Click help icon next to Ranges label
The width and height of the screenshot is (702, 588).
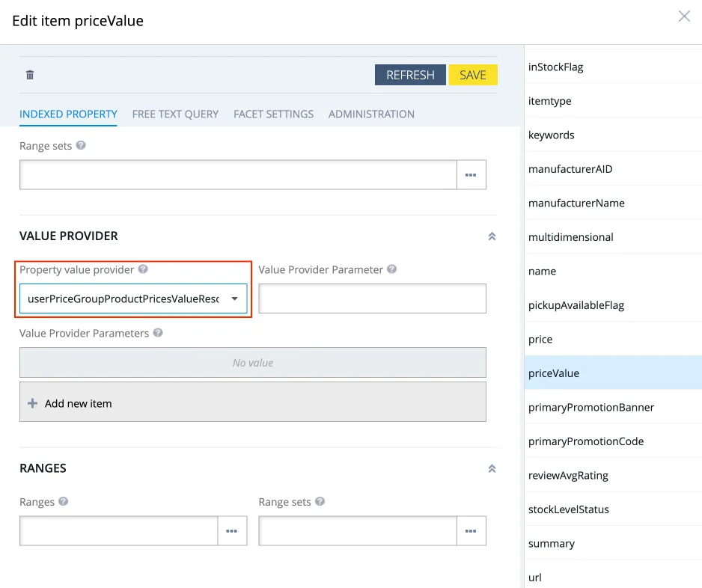coord(64,502)
